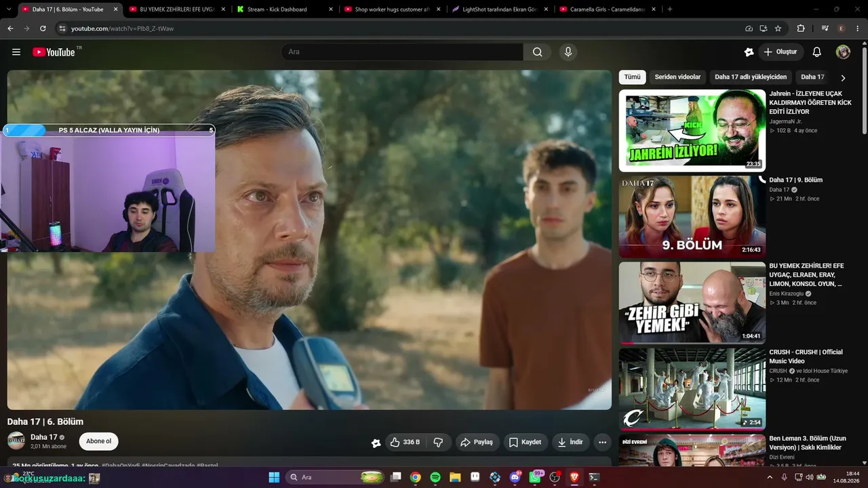
Task: Open the CRUSH Official Music Video thumbnail
Action: tap(692, 388)
